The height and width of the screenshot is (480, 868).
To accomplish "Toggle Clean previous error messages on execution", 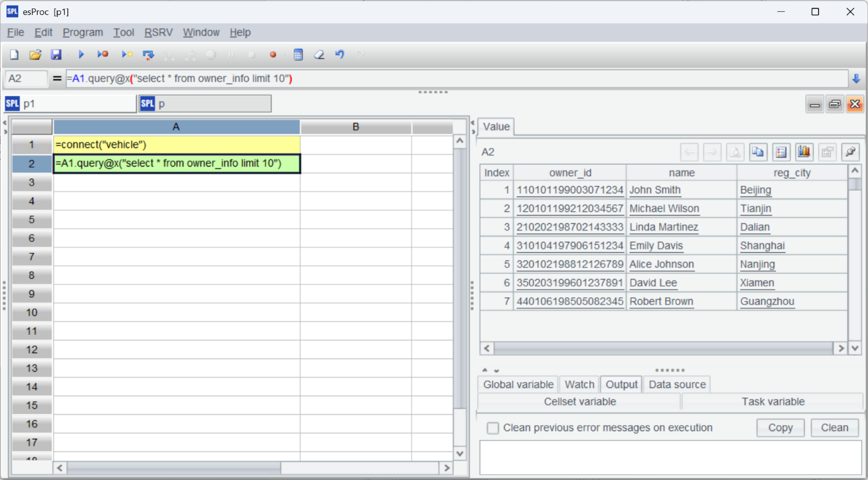I will [493, 428].
